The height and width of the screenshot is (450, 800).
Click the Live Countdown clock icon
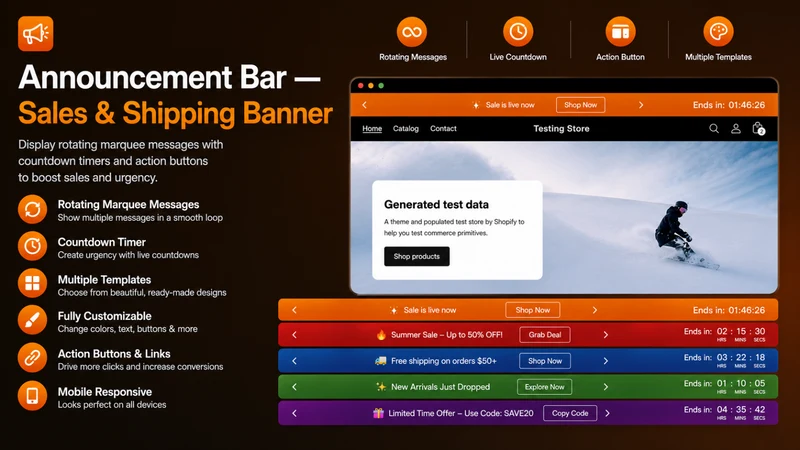[518, 32]
